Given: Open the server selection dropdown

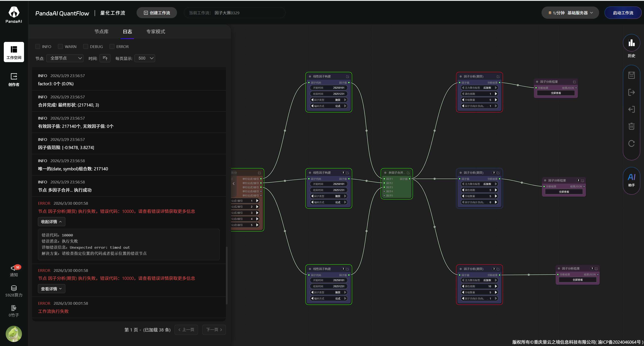Looking at the screenshot, I should [570, 13].
